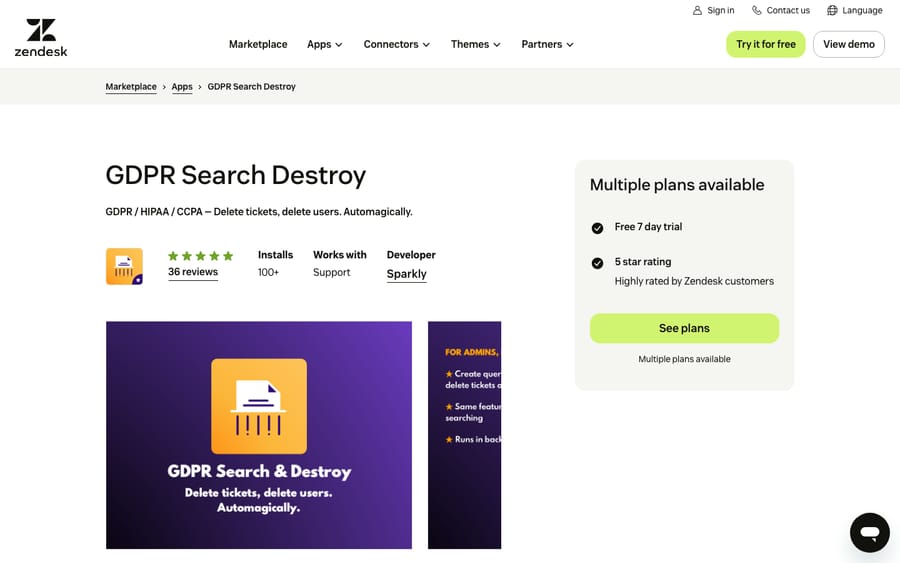Screen dimensions: 900x563
Task: Click the Free 7 day trial checkmark
Action: point(597,228)
